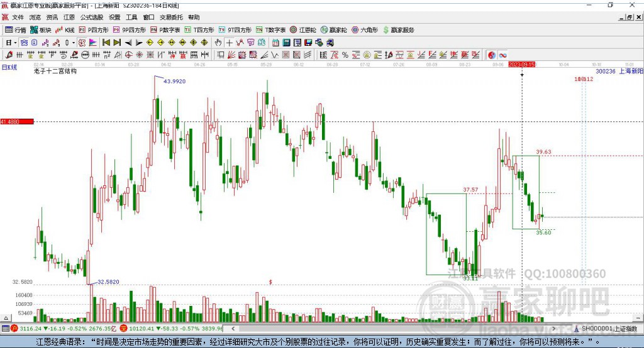The image size is (644, 348).
Task: Click the 300236 stock code
Action: pos(606,71)
